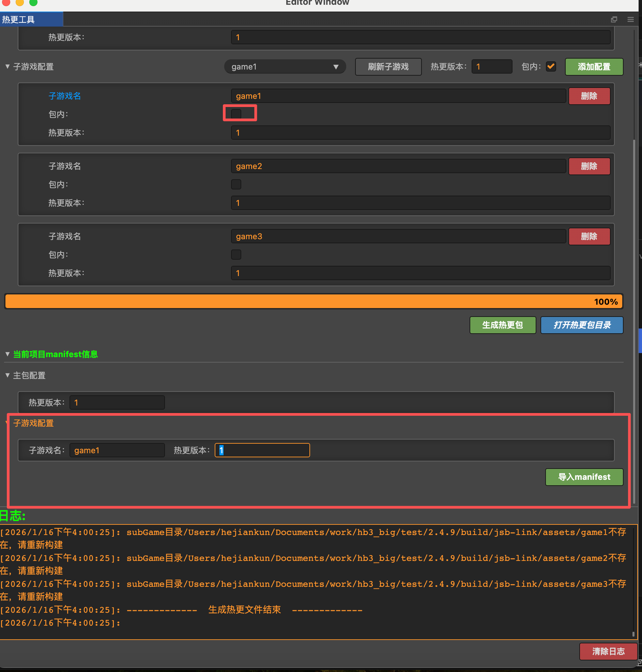Click the orange 子游戏配置 heading under manifest info

tap(33, 423)
